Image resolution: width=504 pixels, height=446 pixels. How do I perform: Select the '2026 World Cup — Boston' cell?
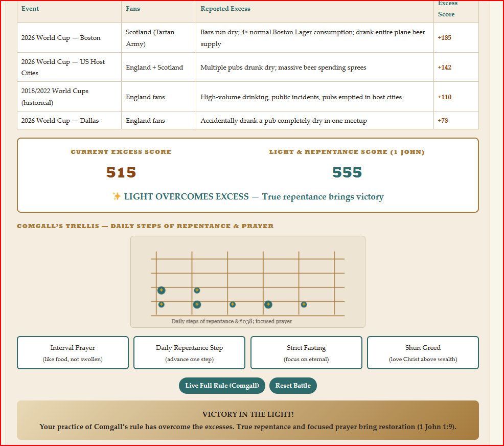coord(69,38)
